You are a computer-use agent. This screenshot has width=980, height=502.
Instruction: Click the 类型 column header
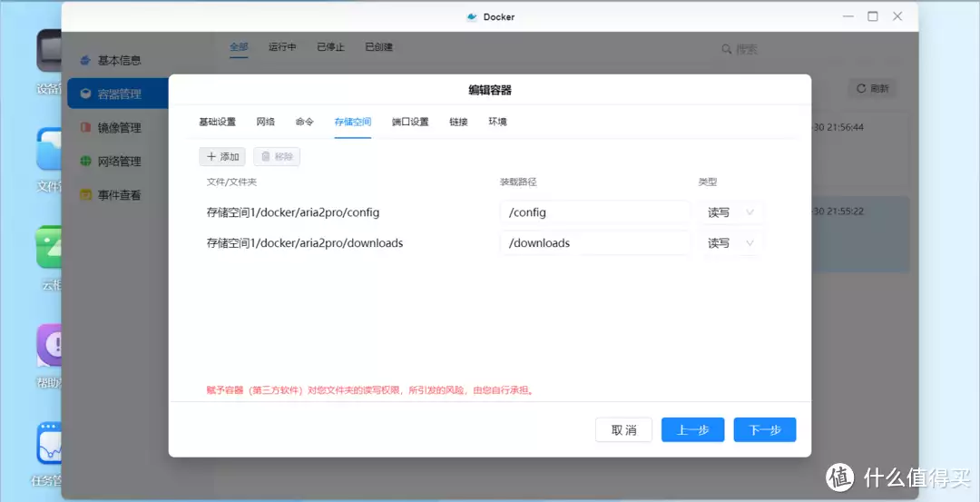(x=708, y=182)
